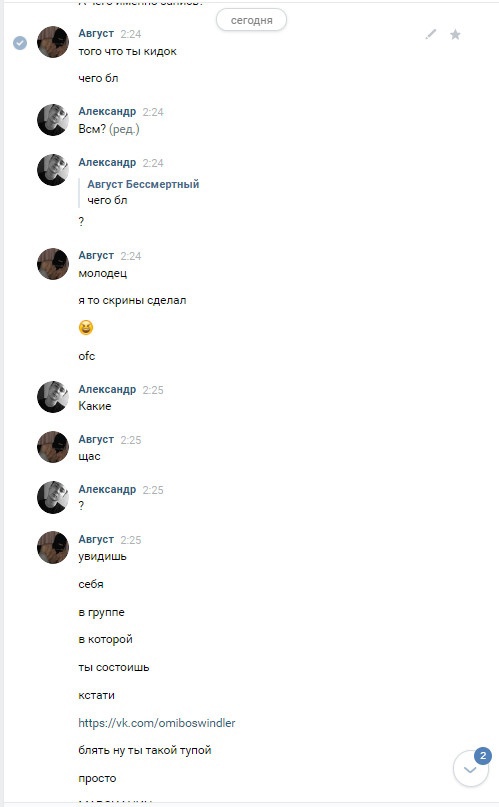
Task: Click the pencil edit message icon
Action: [431, 34]
